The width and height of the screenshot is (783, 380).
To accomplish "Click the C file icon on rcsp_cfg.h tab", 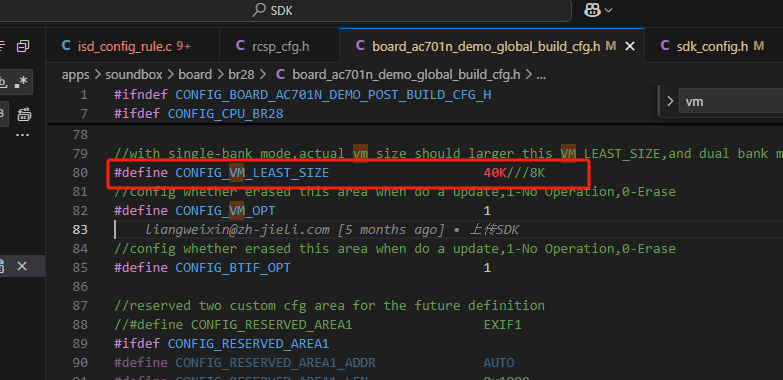I will point(240,46).
